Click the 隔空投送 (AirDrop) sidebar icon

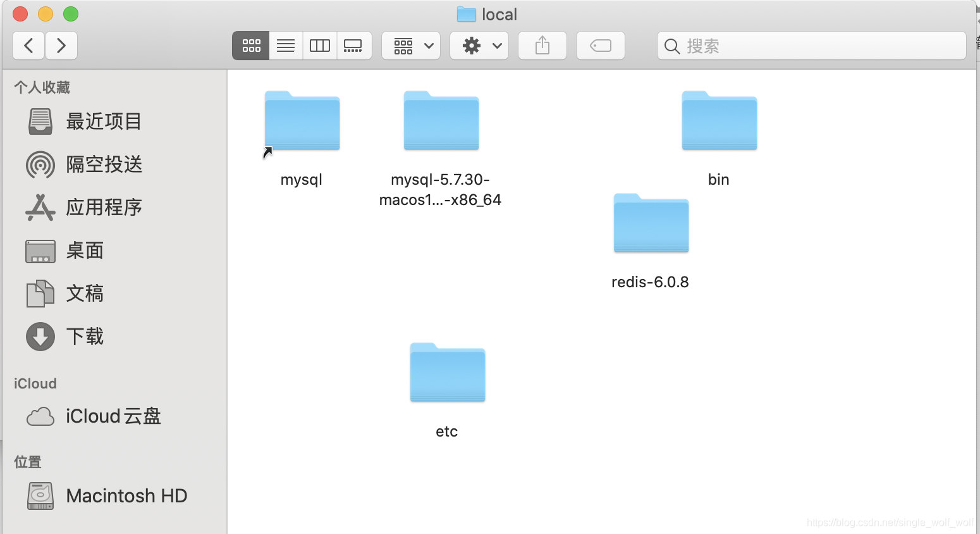(x=40, y=165)
